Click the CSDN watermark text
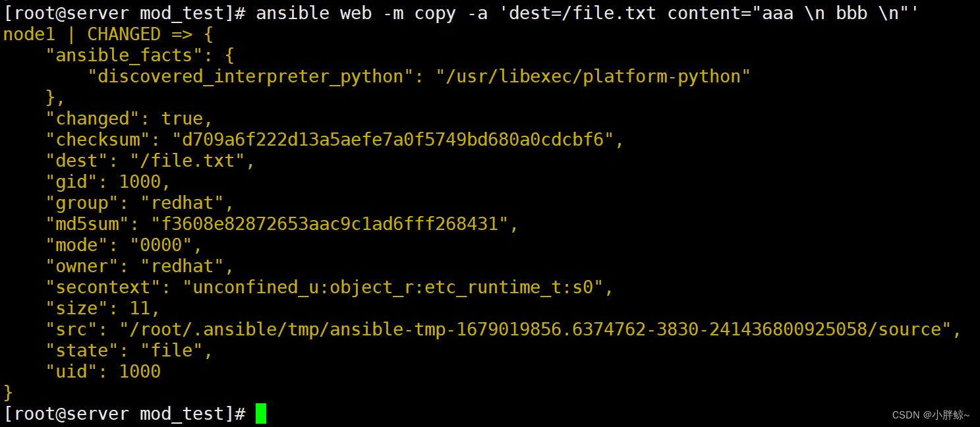 [931, 415]
